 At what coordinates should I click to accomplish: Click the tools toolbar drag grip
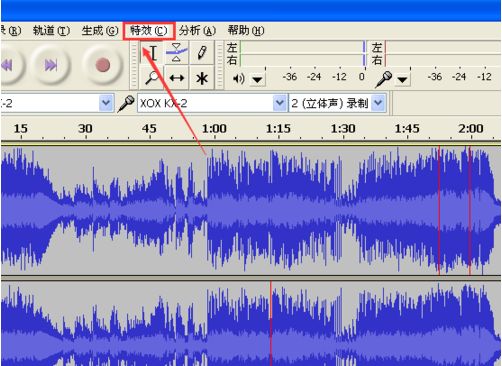(x=134, y=65)
